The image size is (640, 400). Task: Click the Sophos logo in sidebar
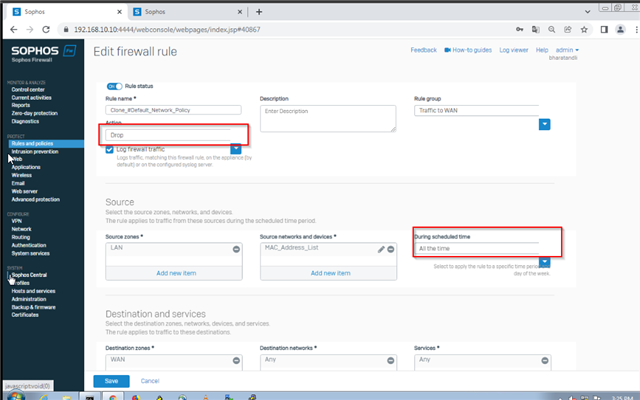[x=43, y=53]
